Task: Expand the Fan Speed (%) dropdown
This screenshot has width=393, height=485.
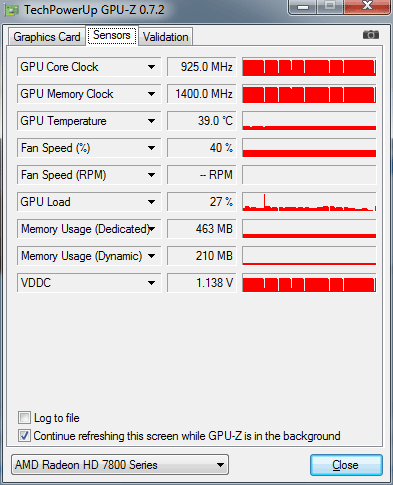Action: 152,148
